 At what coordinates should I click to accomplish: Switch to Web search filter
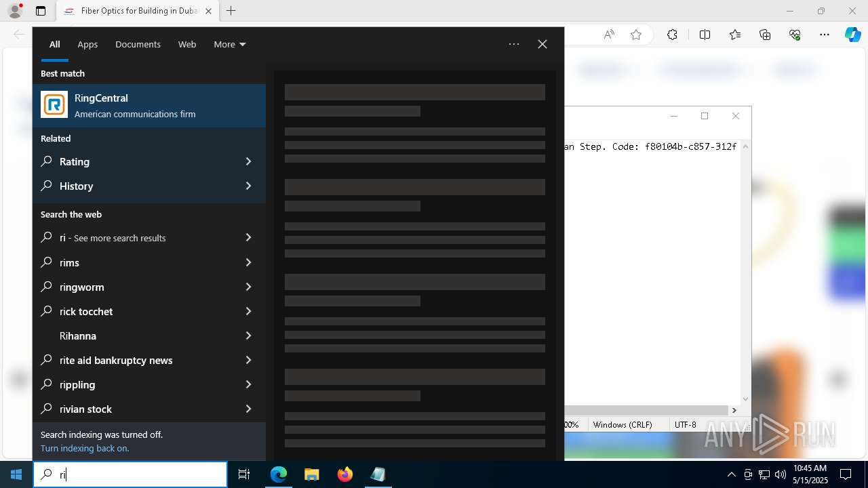point(187,44)
